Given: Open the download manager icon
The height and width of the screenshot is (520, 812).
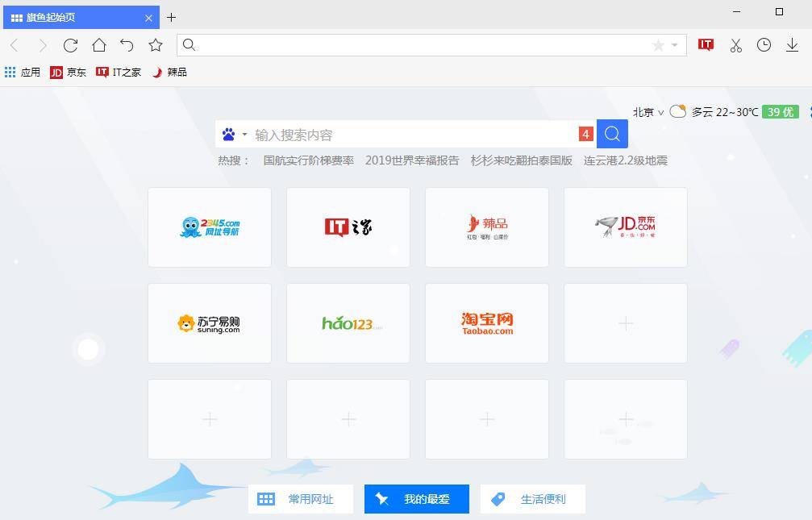Looking at the screenshot, I should [x=792, y=45].
